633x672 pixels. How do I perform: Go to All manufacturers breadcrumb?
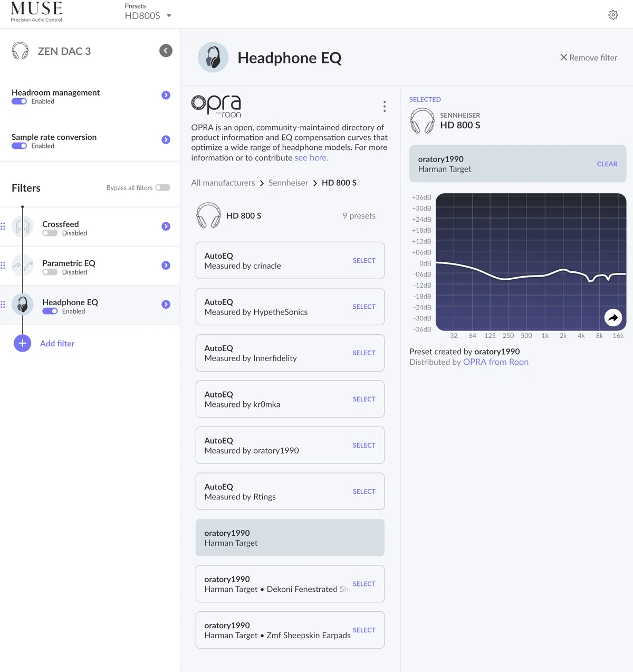click(x=223, y=183)
